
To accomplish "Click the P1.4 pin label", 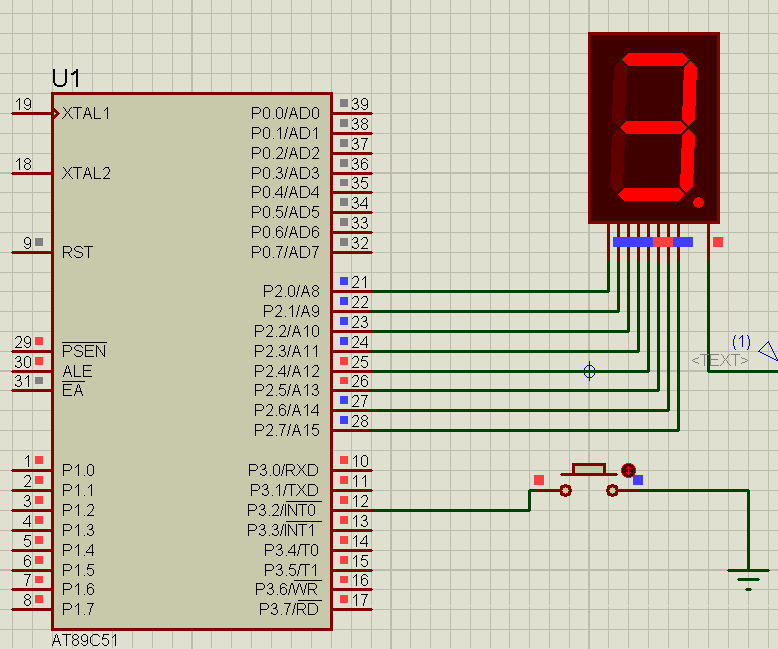I will click(x=78, y=550).
